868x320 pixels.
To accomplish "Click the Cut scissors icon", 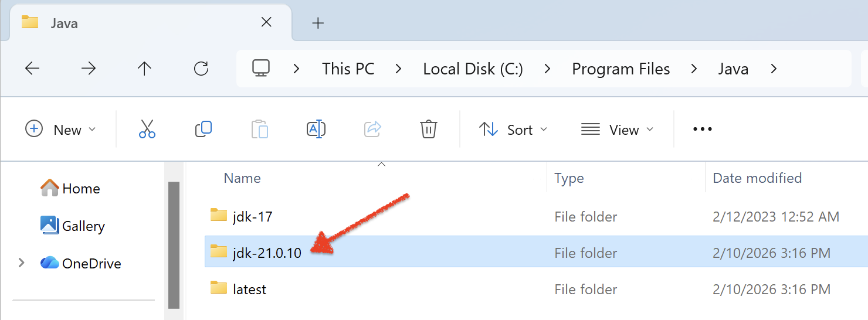I will click(147, 129).
